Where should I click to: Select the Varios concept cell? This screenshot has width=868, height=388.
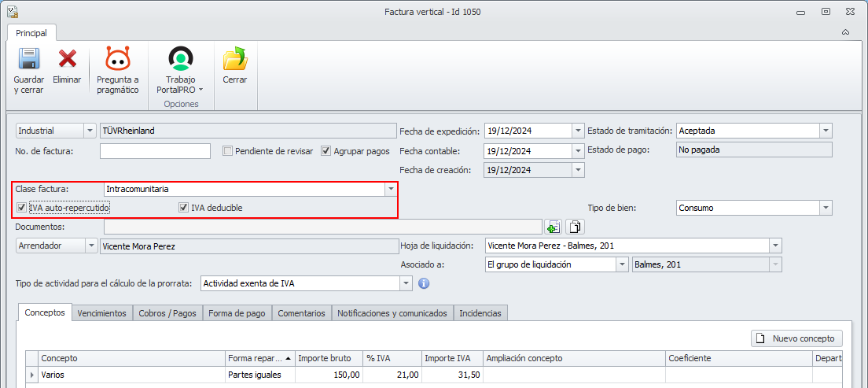(x=132, y=375)
